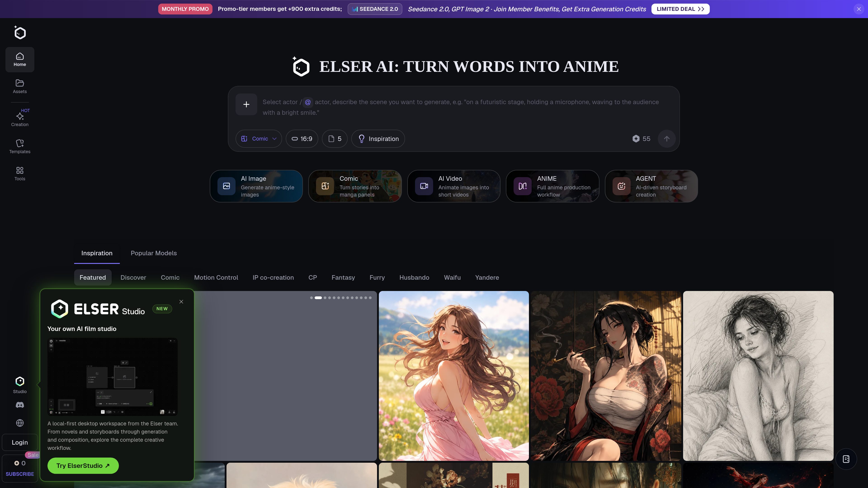Image resolution: width=868 pixels, height=488 pixels.
Task: Click Try ElserStudio button
Action: click(x=83, y=466)
